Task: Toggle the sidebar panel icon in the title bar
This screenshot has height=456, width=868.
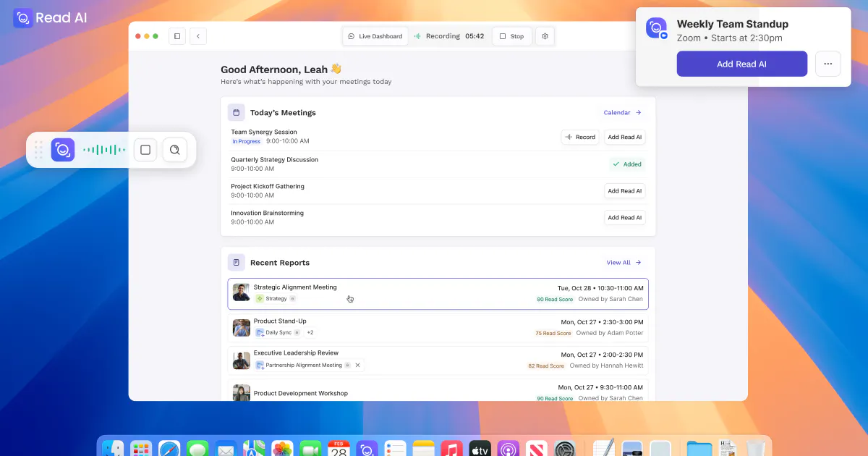Action: click(x=177, y=36)
